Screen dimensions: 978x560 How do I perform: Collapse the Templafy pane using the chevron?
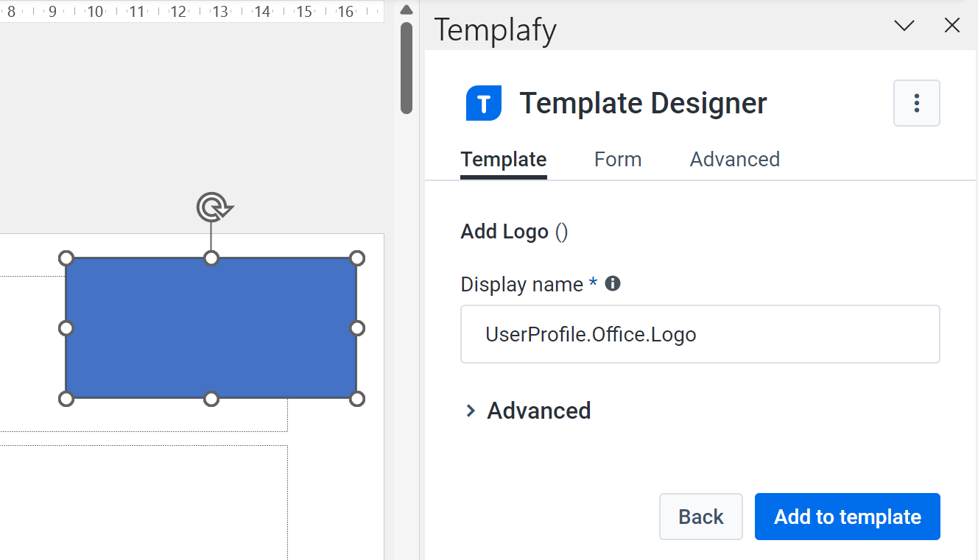click(x=904, y=26)
